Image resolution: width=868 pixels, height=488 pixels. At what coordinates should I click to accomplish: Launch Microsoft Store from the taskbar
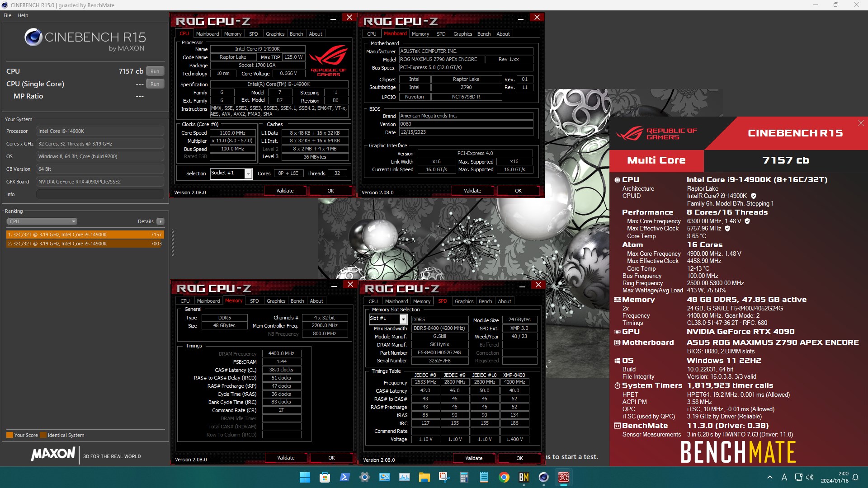click(325, 477)
